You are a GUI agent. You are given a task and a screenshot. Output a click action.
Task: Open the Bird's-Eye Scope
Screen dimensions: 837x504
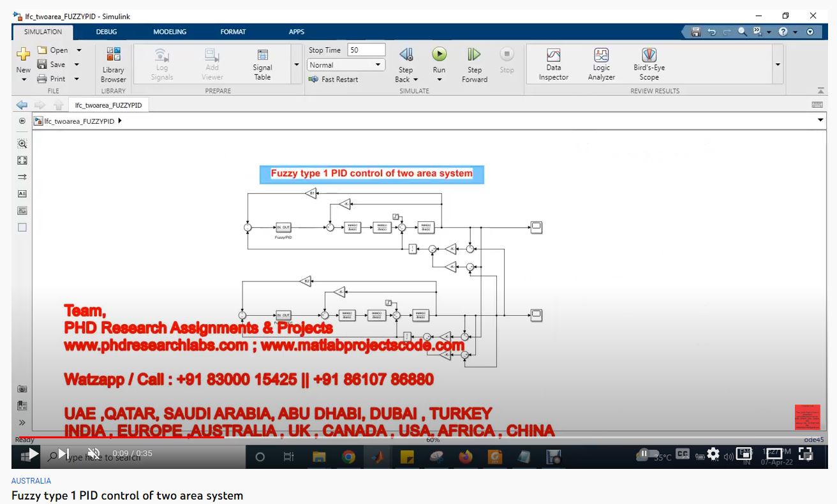click(x=649, y=64)
